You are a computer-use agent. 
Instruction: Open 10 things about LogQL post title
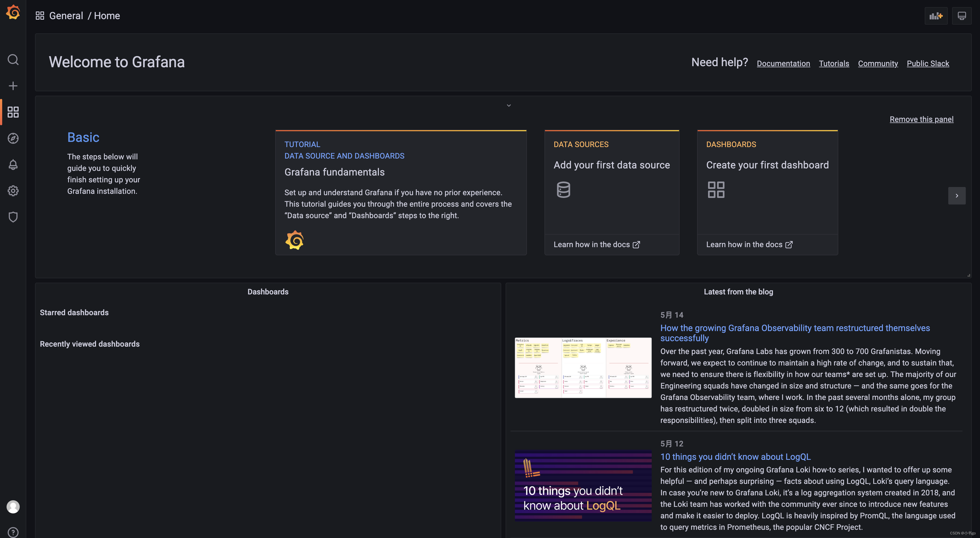(735, 457)
